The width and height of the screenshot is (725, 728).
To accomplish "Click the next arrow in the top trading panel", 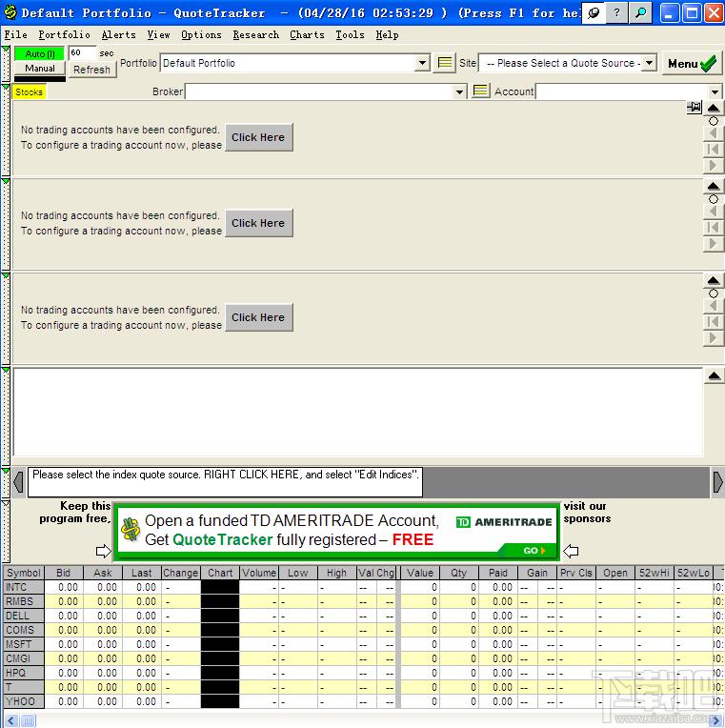I will [x=714, y=165].
